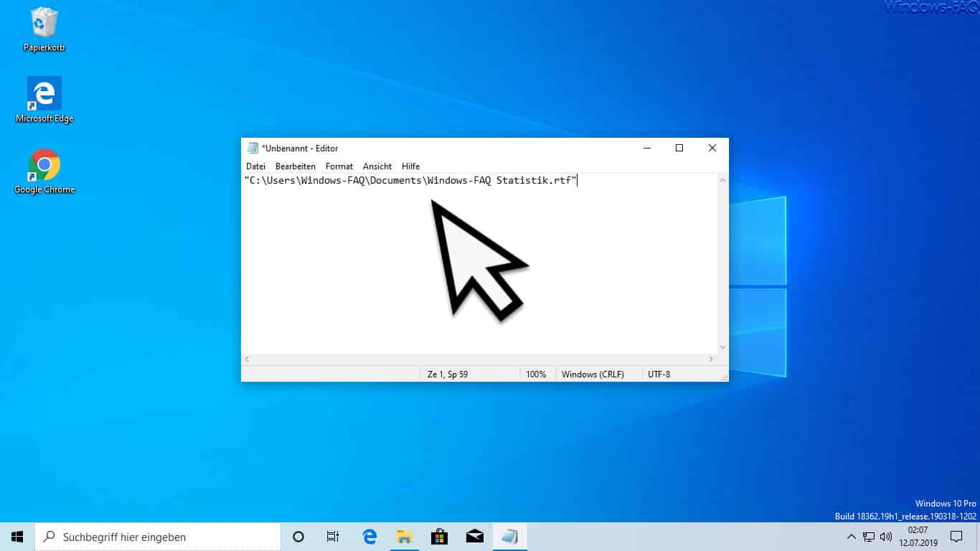Select the Google Chrome desktop shortcut
The width and height of the screenshot is (980, 551).
[44, 171]
